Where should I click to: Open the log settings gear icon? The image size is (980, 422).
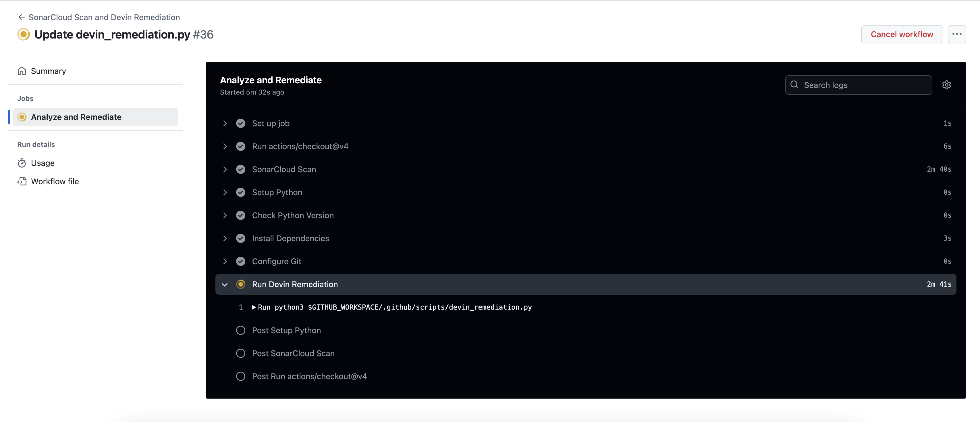click(947, 85)
